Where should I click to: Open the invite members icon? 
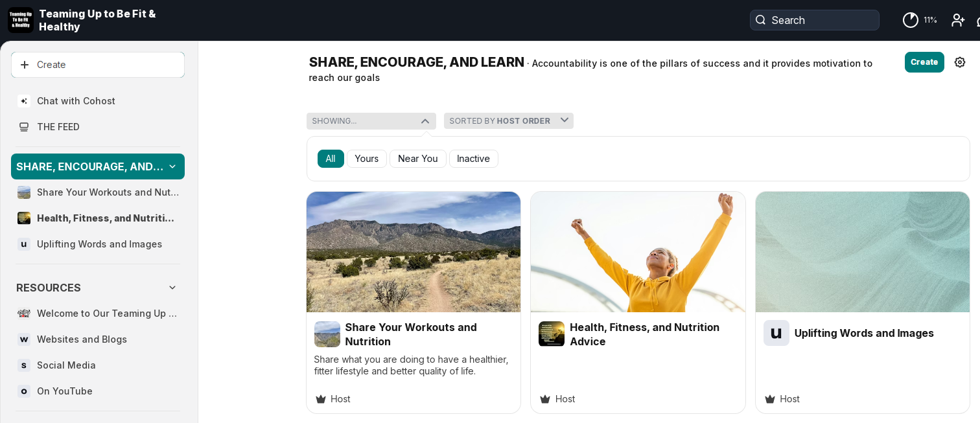[x=958, y=20]
